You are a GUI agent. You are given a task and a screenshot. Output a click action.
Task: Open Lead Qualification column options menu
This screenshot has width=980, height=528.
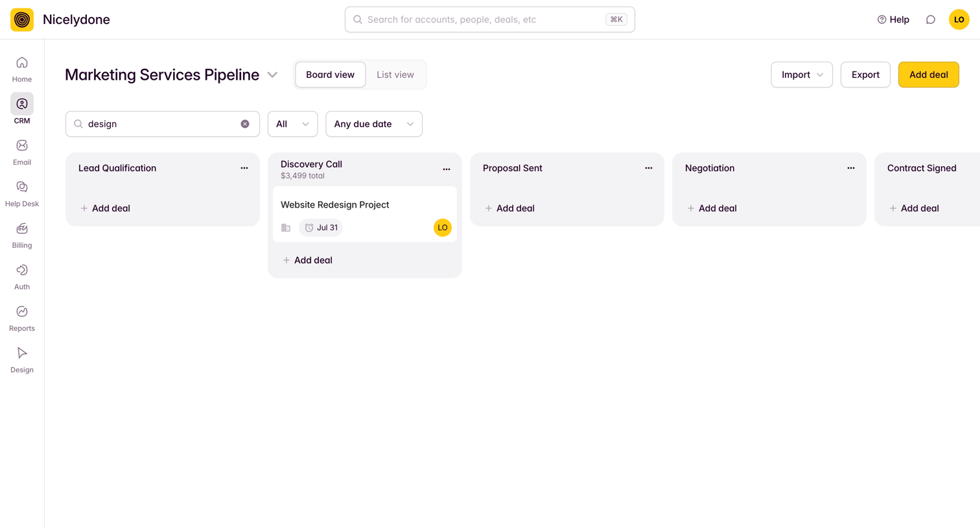[244, 168]
